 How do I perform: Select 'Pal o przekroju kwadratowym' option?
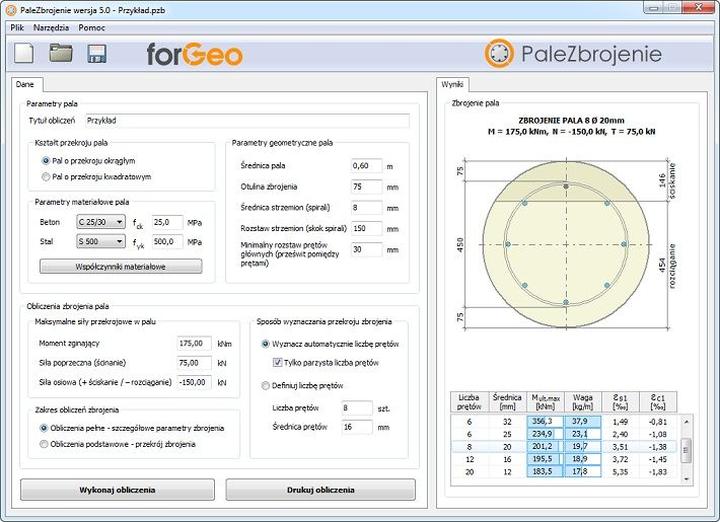coord(45,177)
